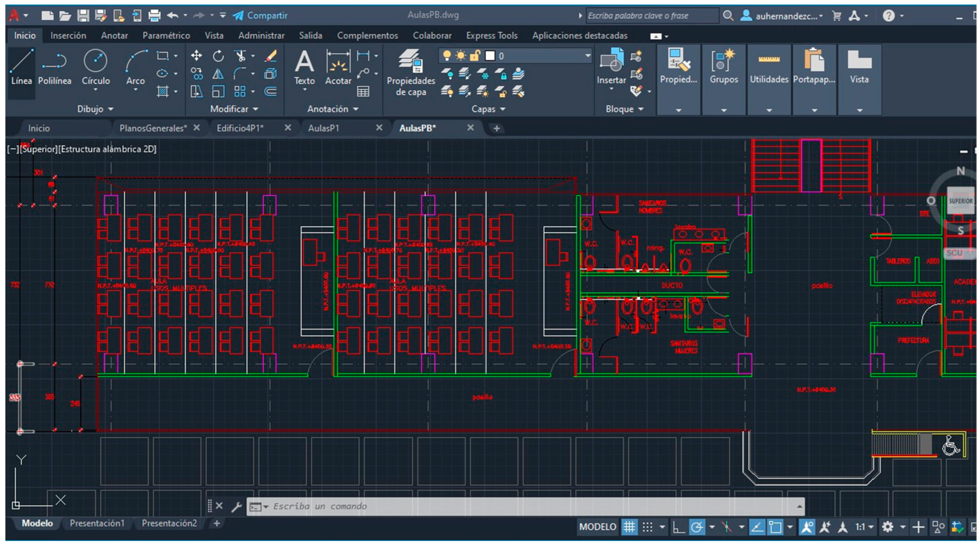980x546 pixels.
Task: Toggle orthogonal mode in status bar
Action: pyautogui.click(x=679, y=527)
